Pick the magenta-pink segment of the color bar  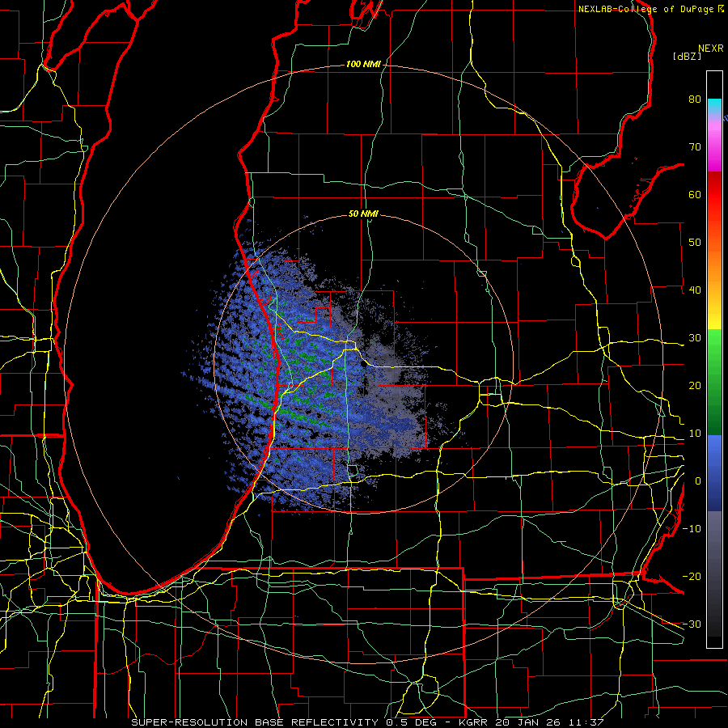click(x=714, y=144)
